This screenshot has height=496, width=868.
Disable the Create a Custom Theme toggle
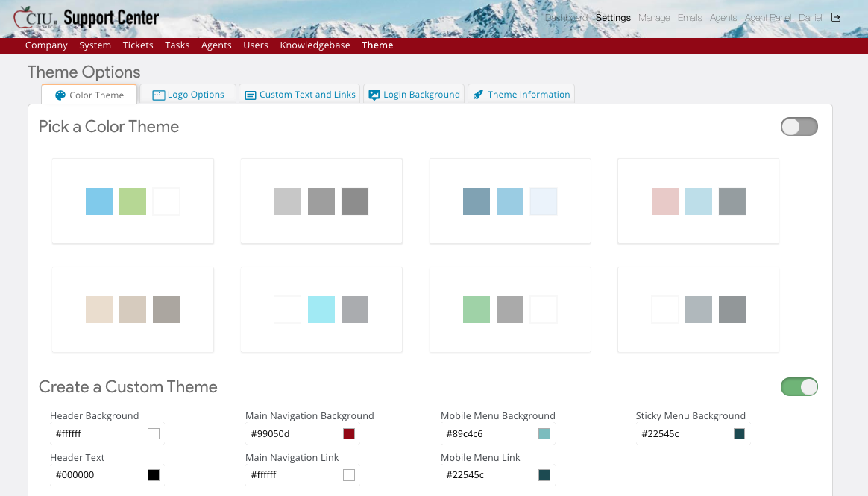pos(799,387)
